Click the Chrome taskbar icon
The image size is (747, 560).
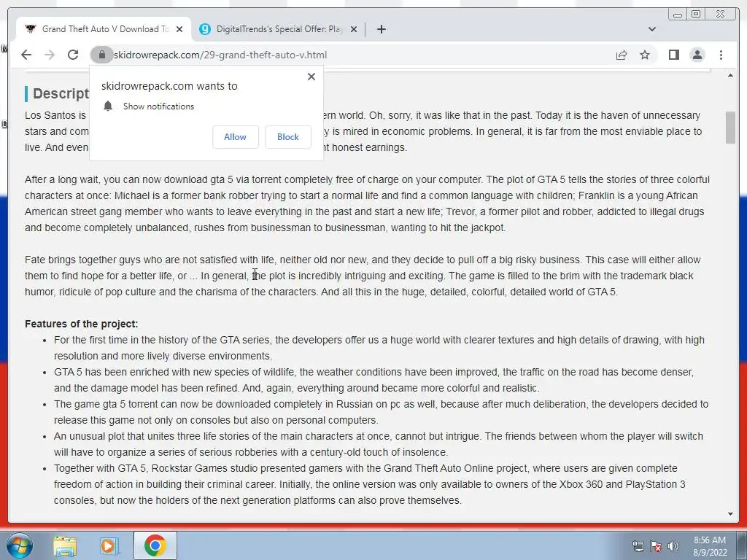pos(155,545)
